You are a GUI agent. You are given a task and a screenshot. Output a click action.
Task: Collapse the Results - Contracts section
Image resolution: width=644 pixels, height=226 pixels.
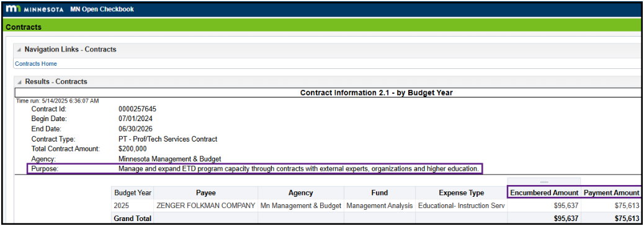(x=19, y=82)
